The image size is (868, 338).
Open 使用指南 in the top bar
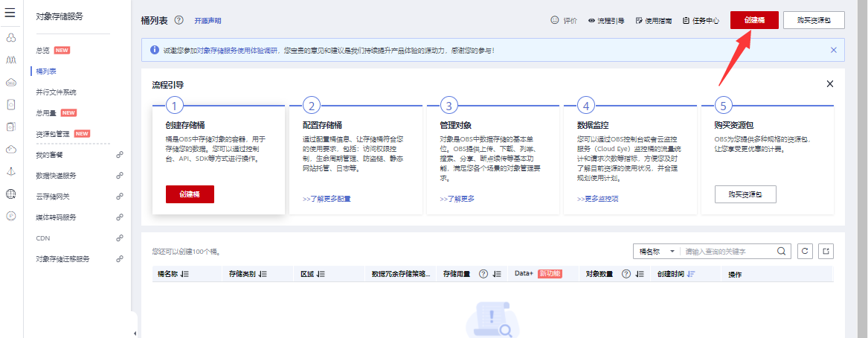coord(655,21)
